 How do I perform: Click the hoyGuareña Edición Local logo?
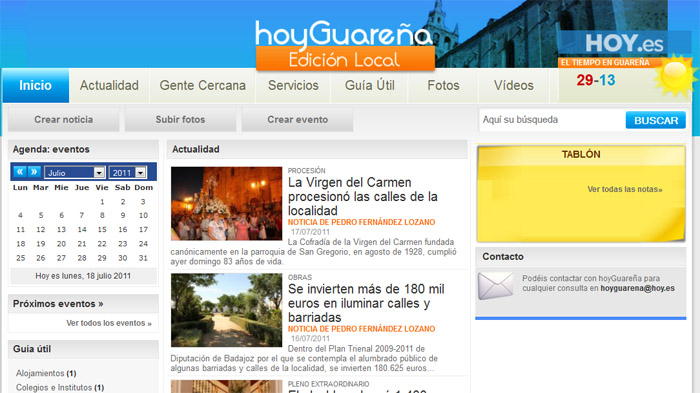344,46
